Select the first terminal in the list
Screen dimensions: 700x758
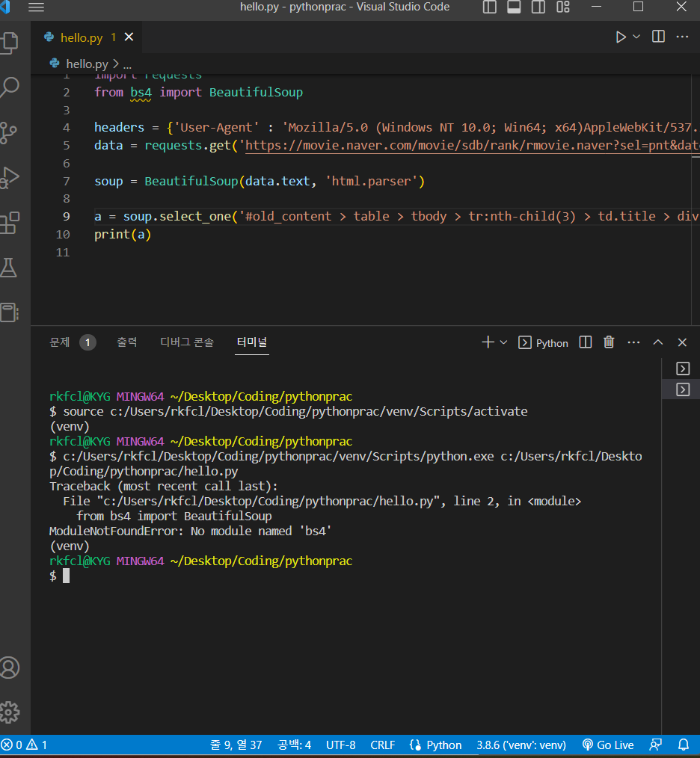[x=683, y=369]
